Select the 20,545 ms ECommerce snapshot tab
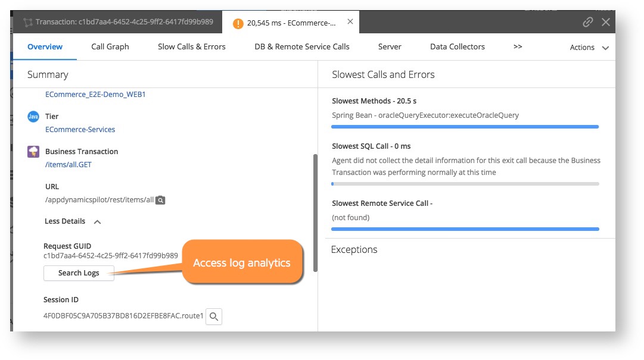 point(291,23)
